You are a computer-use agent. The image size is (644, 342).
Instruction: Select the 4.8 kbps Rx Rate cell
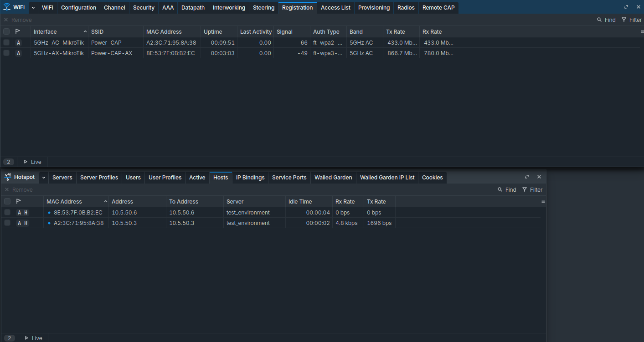pyautogui.click(x=348, y=223)
